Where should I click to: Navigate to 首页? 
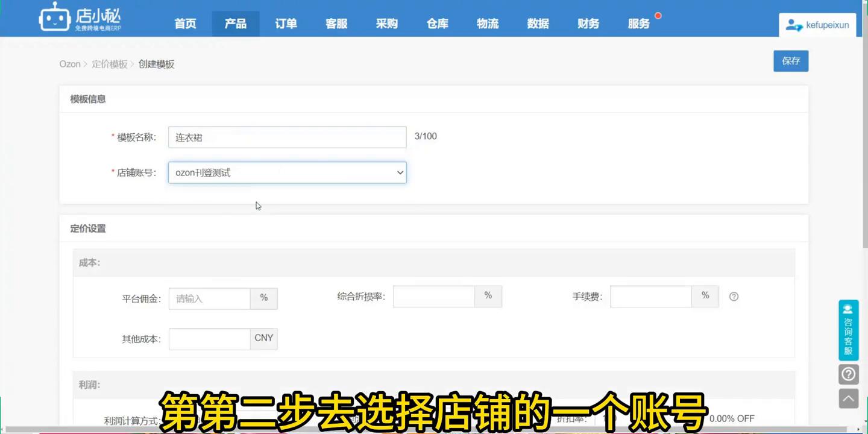pyautogui.click(x=184, y=24)
